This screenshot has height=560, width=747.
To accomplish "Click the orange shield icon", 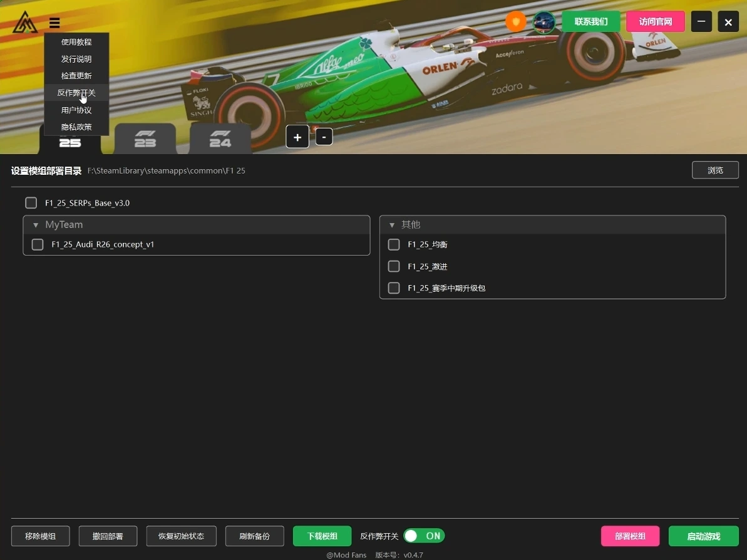I will point(515,22).
